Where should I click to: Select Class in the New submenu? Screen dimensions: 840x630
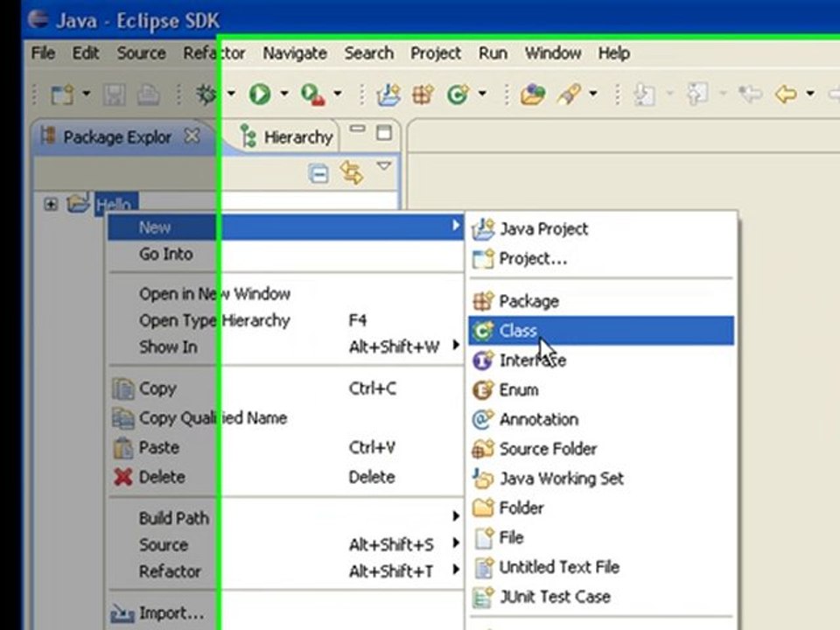[601, 331]
